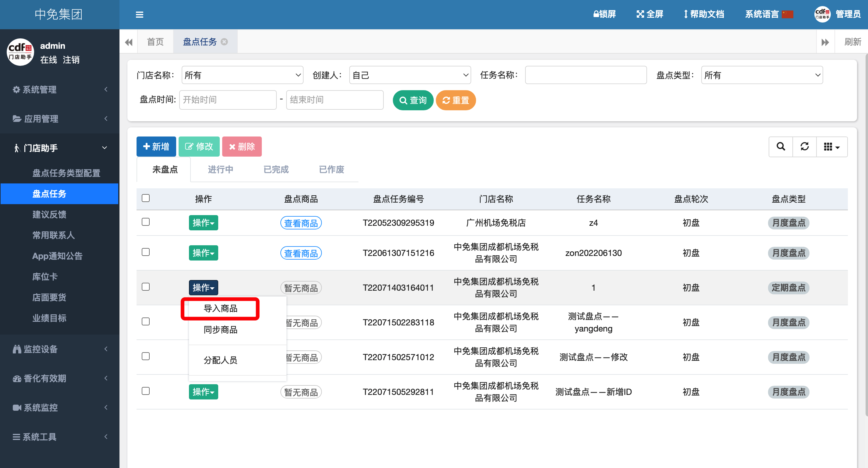The height and width of the screenshot is (468, 868).
Task: Switch to the 进行中 tab
Action: pyautogui.click(x=220, y=169)
